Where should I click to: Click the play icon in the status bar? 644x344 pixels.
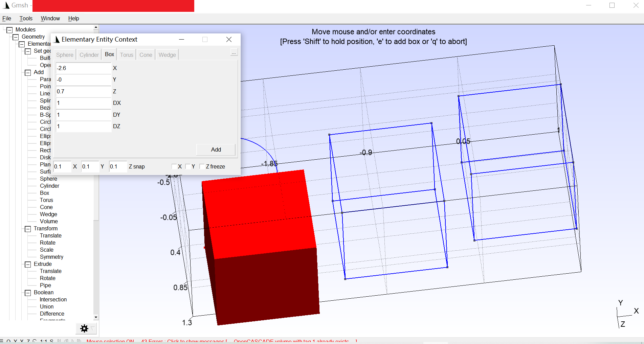pyautogui.click(x=73, y=341)
